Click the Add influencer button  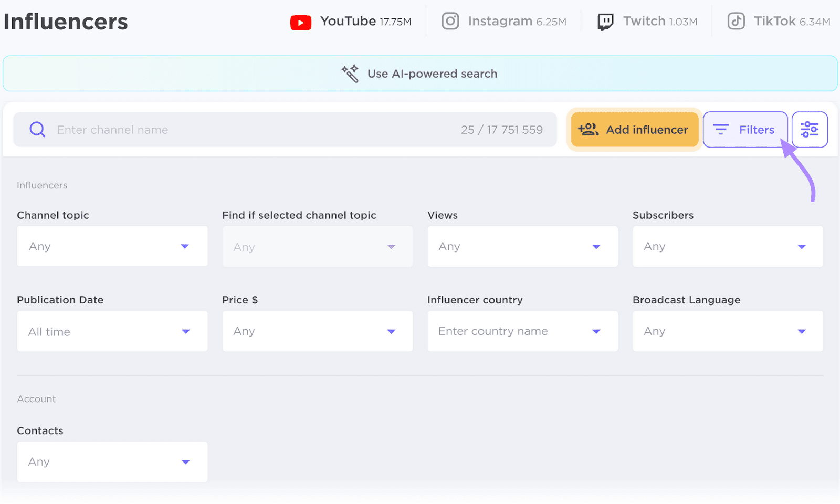[634, 130]
